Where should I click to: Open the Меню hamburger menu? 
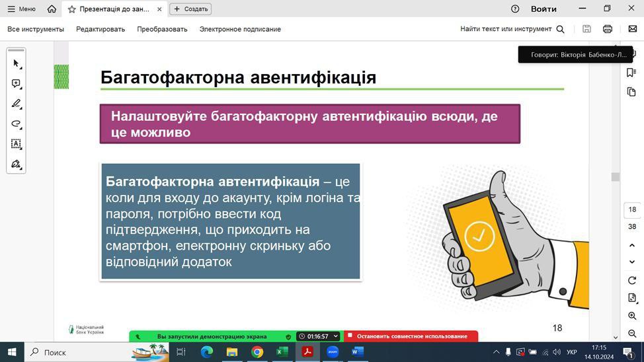[21, 9]
